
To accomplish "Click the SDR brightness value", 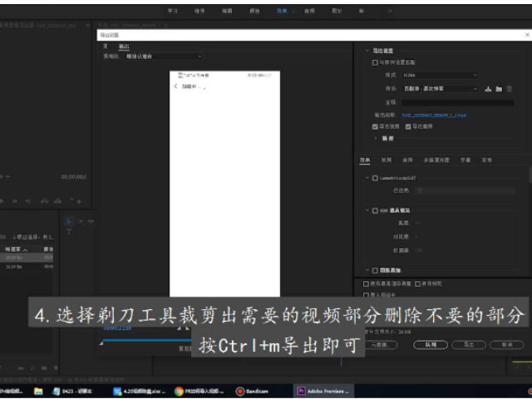I will (x=417, y=223).
